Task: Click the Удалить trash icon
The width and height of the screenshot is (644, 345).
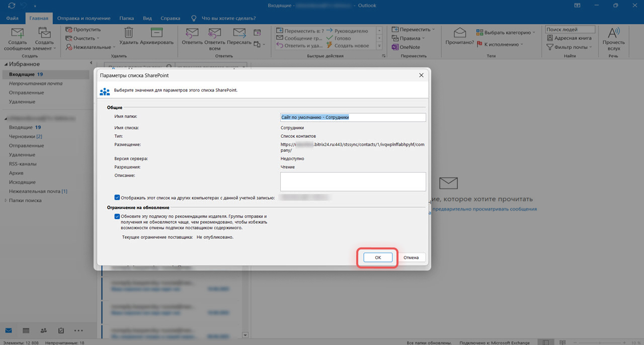Action: [129, 33]
